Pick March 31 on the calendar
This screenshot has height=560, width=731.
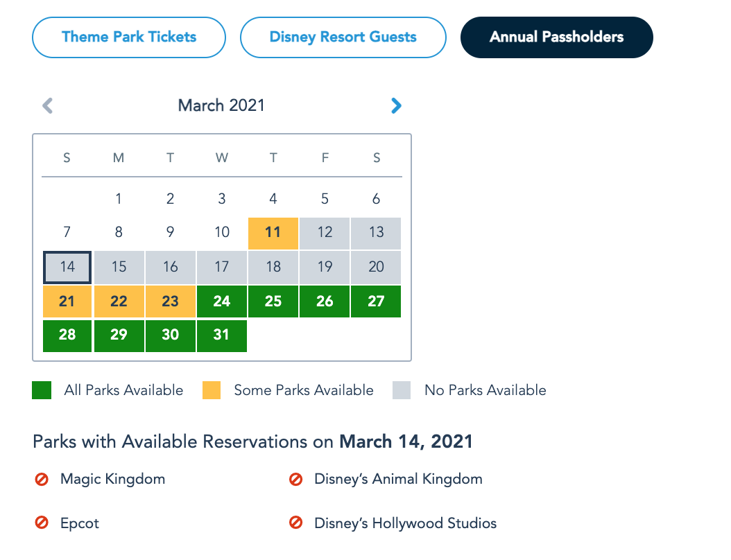pos(222,335)
